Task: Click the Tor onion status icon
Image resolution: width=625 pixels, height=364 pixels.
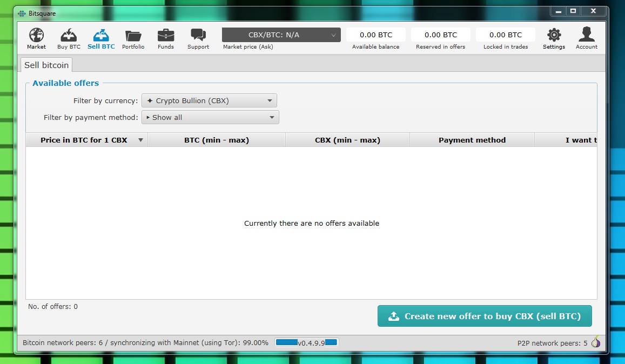Action: click(595, 342)
